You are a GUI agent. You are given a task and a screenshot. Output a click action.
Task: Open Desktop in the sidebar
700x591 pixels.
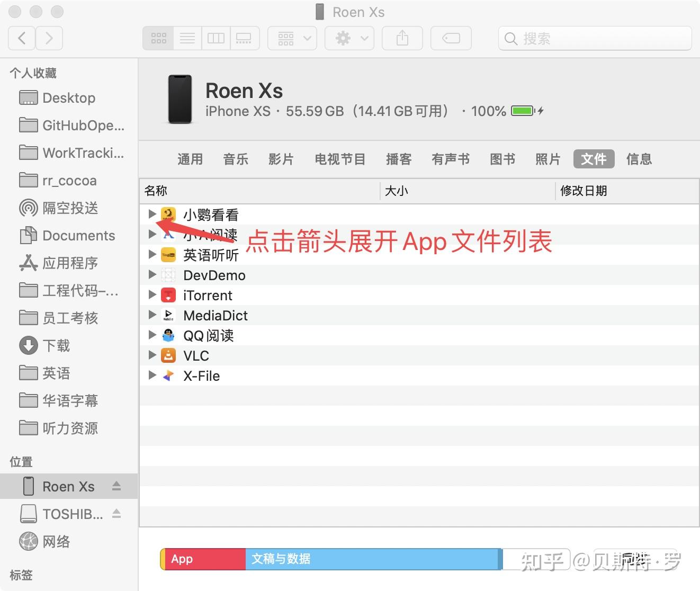[x=69, y=98]
